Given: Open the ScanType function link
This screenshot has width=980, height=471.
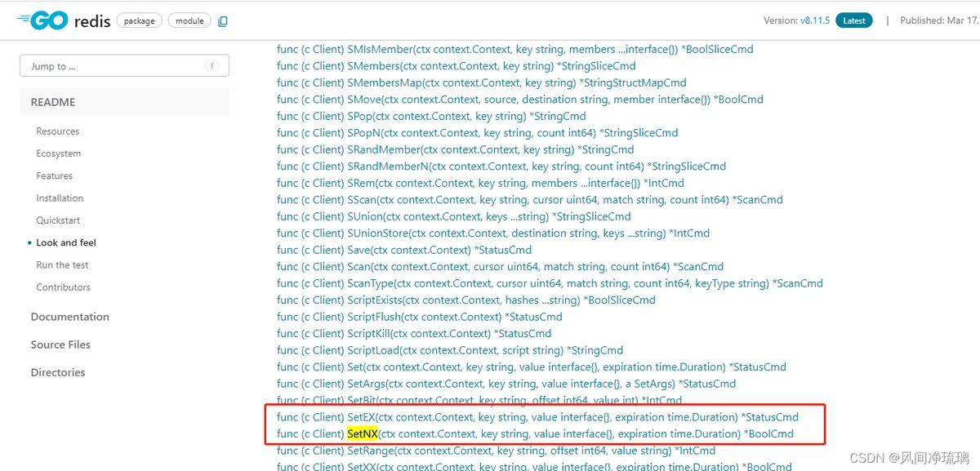Looking at the screenshot, I should pyautogui.click(x=550, y=283).
